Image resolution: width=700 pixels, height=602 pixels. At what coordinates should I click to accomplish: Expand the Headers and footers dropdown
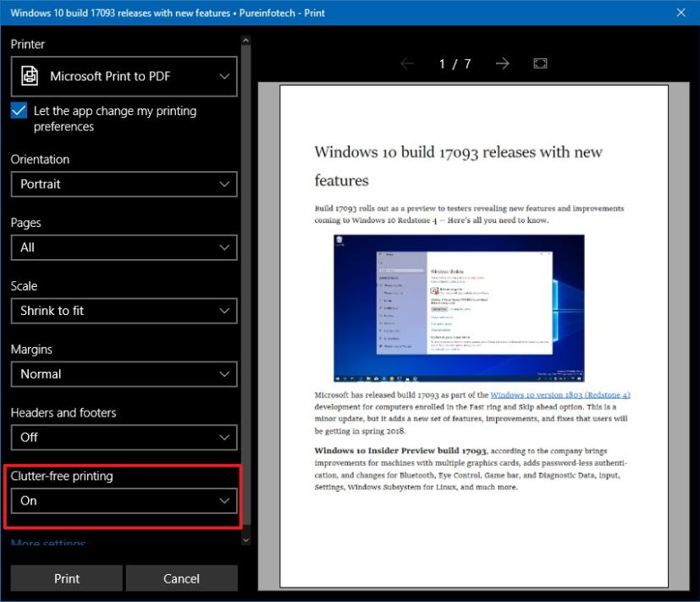tap(124, 437)
